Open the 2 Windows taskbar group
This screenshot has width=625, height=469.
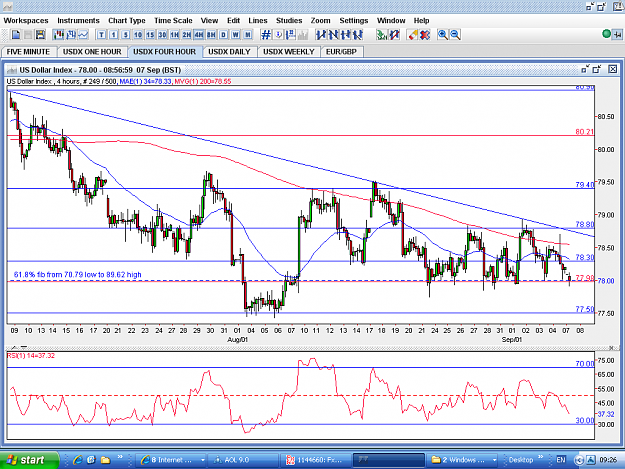point(462,460)
